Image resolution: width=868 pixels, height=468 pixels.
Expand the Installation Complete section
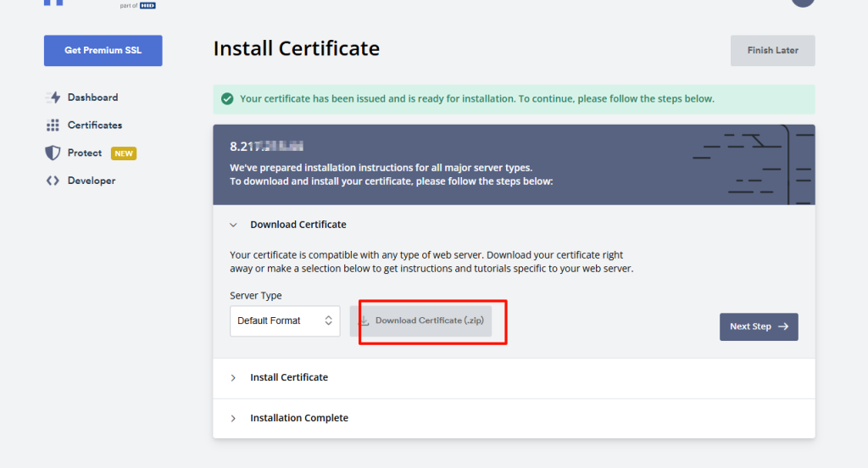coord(298,418)
